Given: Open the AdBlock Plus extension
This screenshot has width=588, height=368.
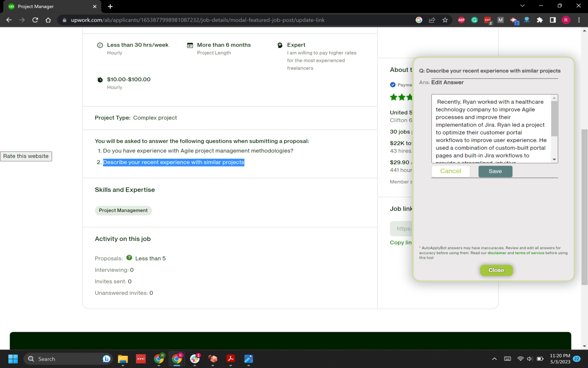Looking at the screenshot, I should tap(461, 20).
